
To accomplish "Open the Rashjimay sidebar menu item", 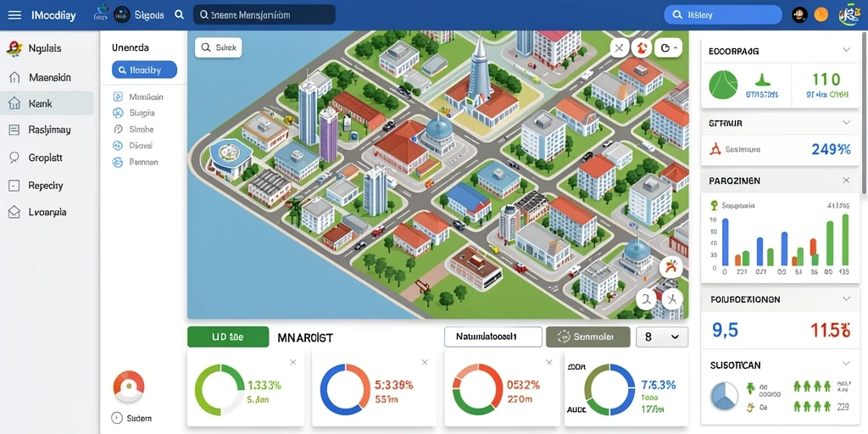I will pyautogui.click(x=47, y=130).
